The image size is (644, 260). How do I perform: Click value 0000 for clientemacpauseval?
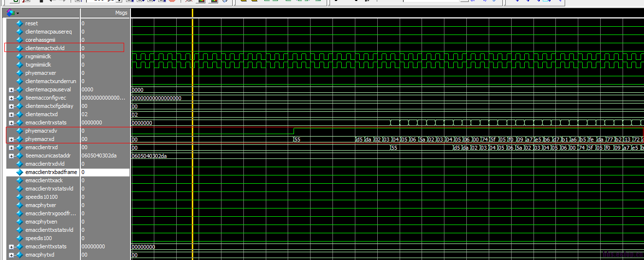[x=87, y=89]
